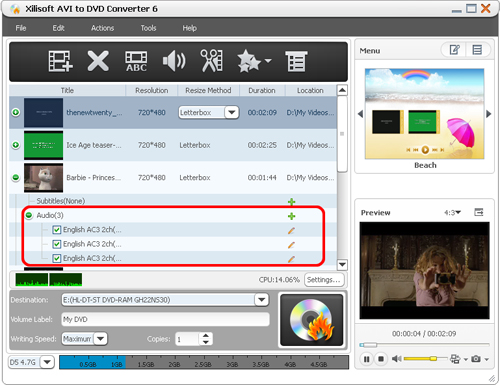
Task: Open the effects stars tool
Action: [x=248, y=61]
